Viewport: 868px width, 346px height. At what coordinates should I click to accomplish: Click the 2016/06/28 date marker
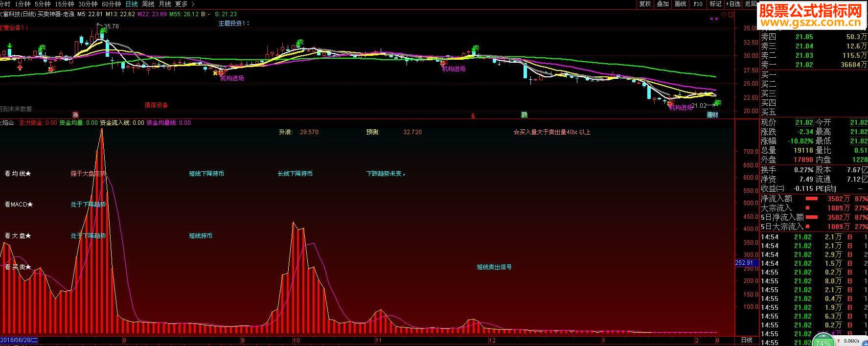point(20,340)
